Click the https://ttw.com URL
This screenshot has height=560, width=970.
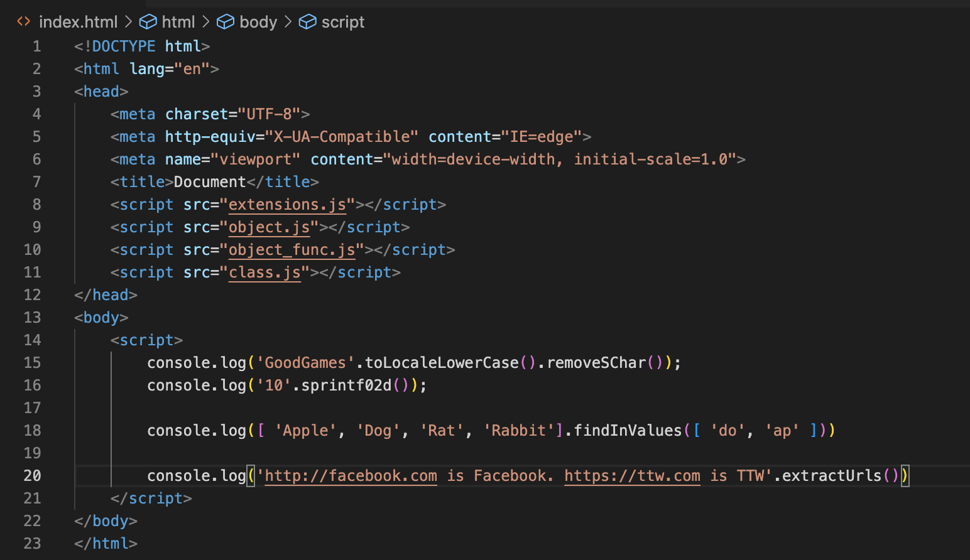tap(632, 475)
